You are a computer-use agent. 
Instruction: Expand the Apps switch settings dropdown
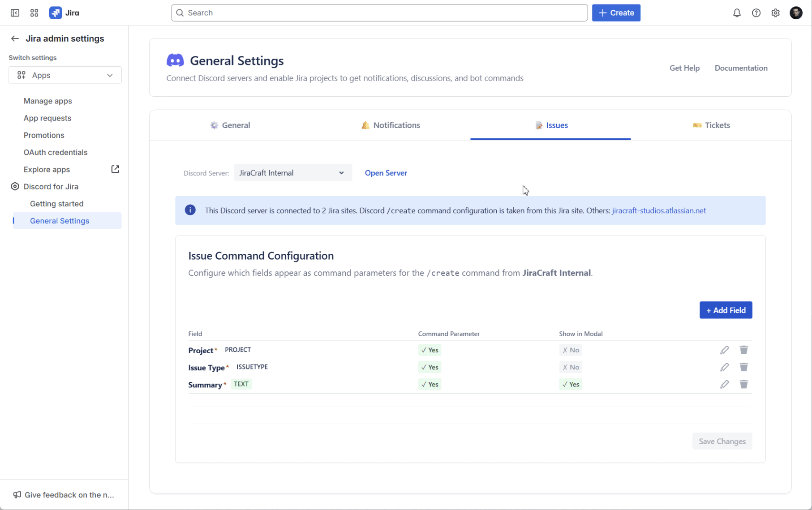pos(65,75)
